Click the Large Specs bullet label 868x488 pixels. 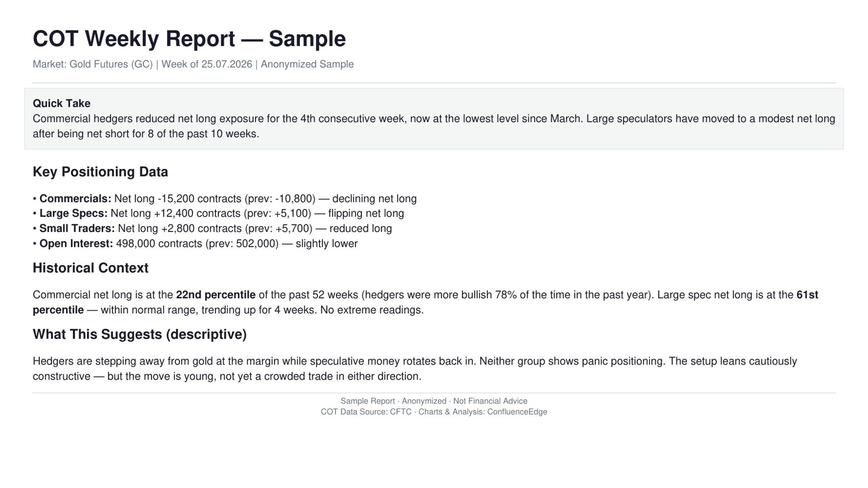point(74,213)
